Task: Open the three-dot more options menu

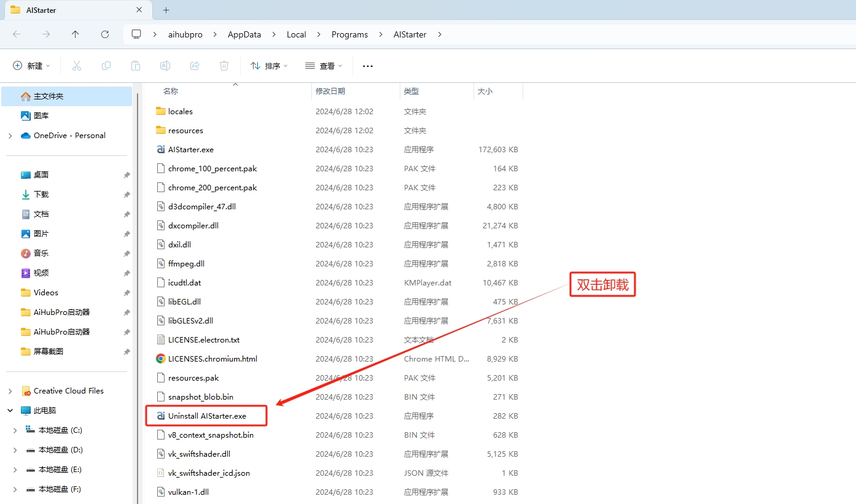Action: click(368, 66)
